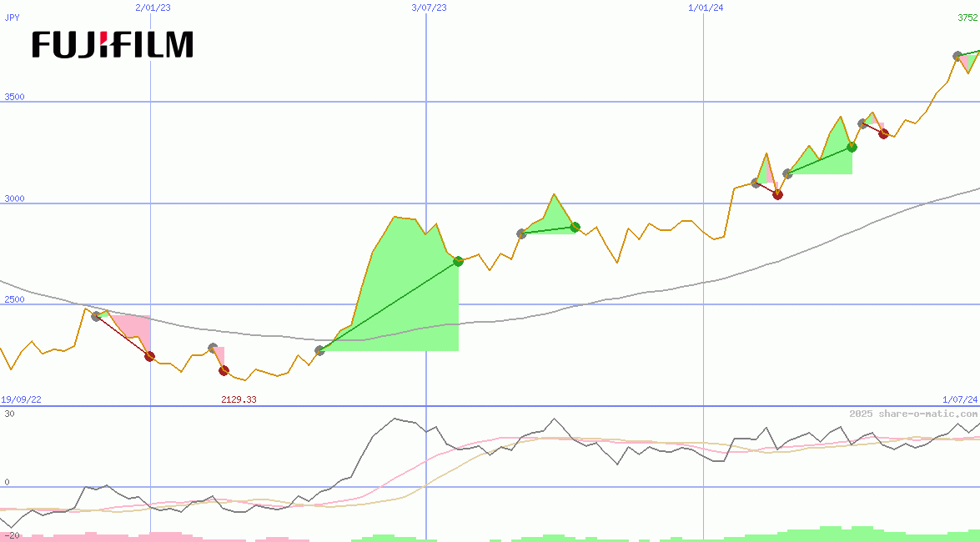The height and width of the screenshot is (542, 980).
Task: Click the end date 1/07/24 label
Action: [960, 399]
